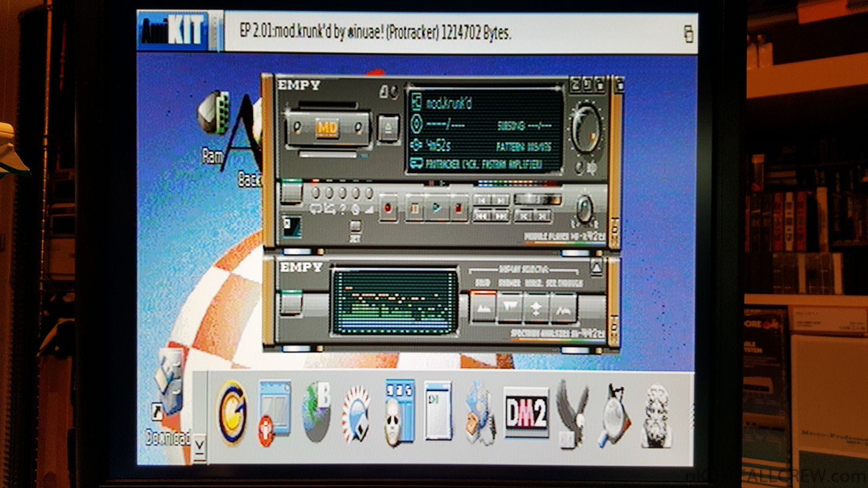Pause playback with the pause button
This screenshot has width=868, height=488.
(x=414, y=209)
